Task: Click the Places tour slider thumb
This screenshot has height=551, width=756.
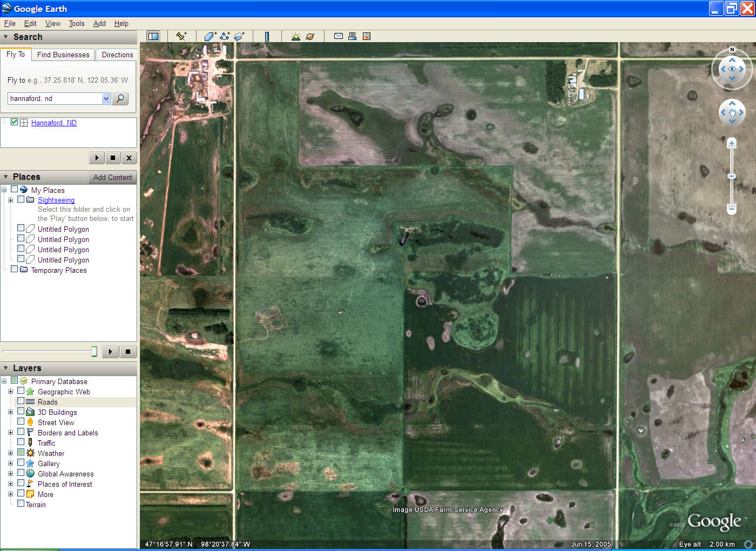Action: [94, 352]
